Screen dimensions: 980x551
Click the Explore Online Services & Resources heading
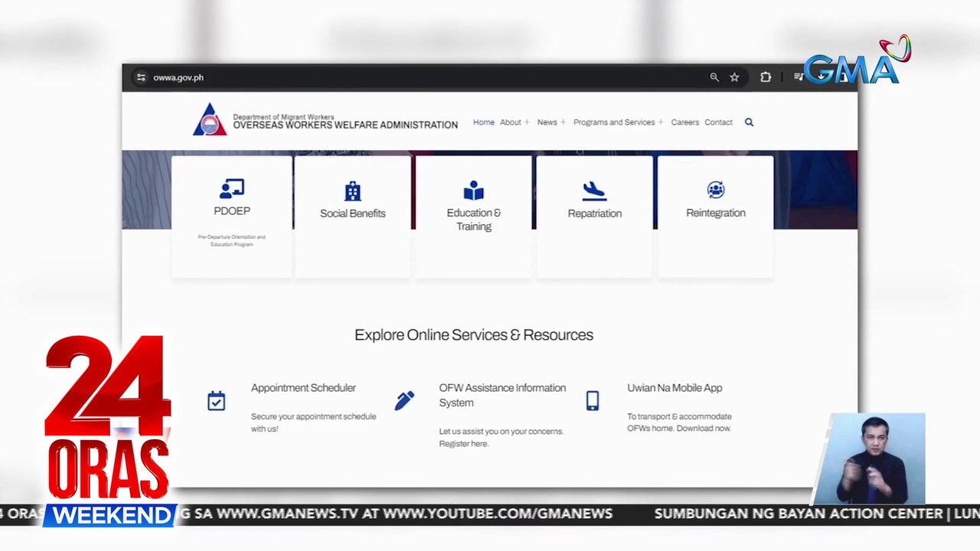coord(474,335)
